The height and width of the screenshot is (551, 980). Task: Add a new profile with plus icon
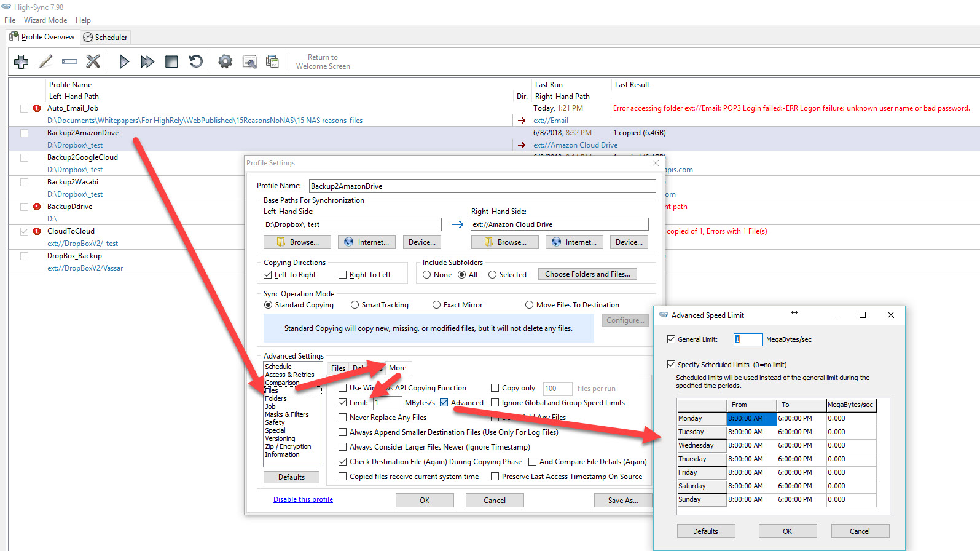22,61
